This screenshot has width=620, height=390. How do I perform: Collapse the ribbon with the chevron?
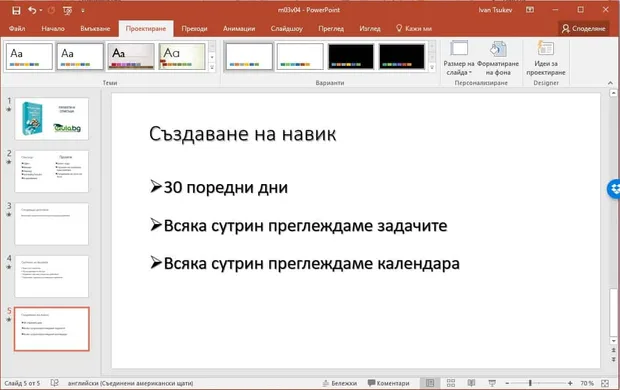pos(610,83)
